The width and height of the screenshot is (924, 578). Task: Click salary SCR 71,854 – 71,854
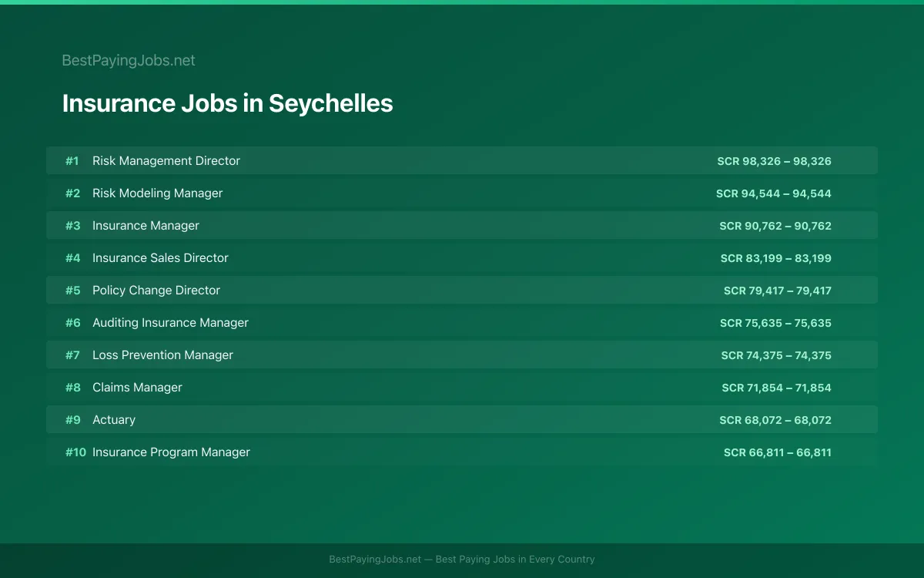coord(776,388)
